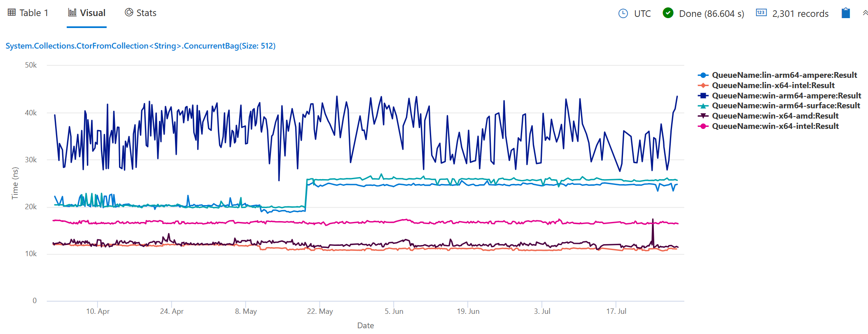
Task: Click the 123 icon beside records count
Action: (762, 13)
